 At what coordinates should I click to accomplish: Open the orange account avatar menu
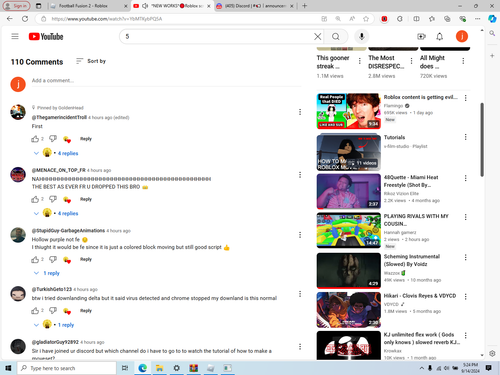462,36
